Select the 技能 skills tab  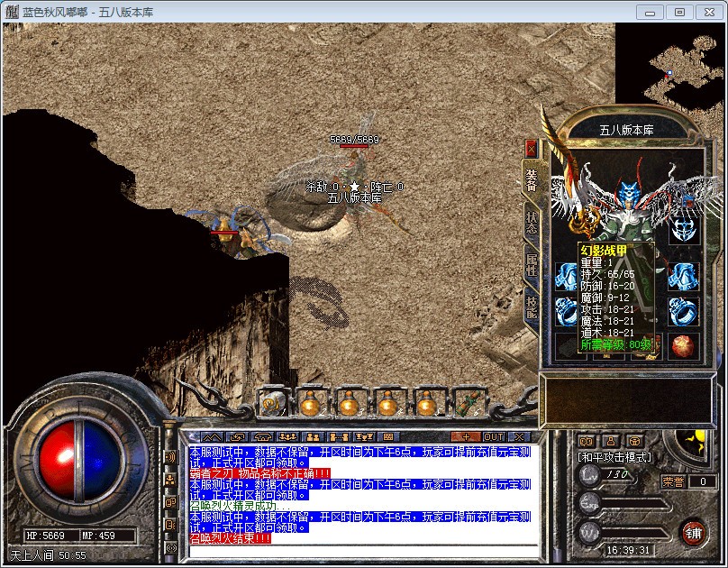[532, 308]
